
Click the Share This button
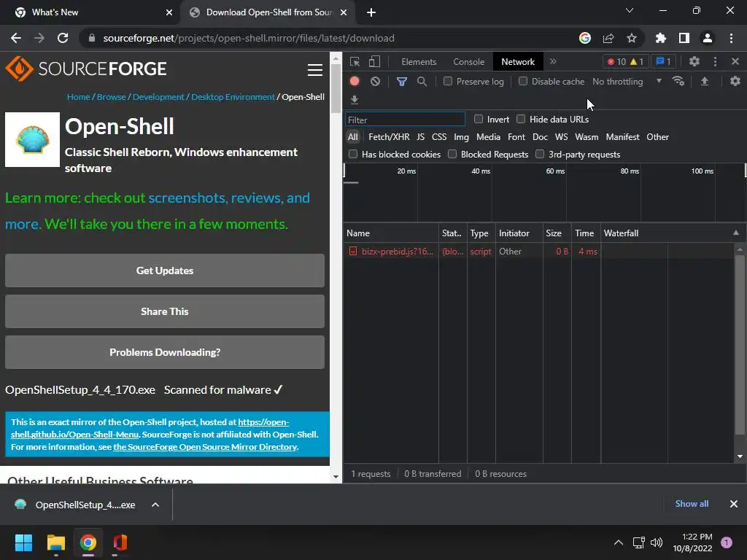[165, 311]
